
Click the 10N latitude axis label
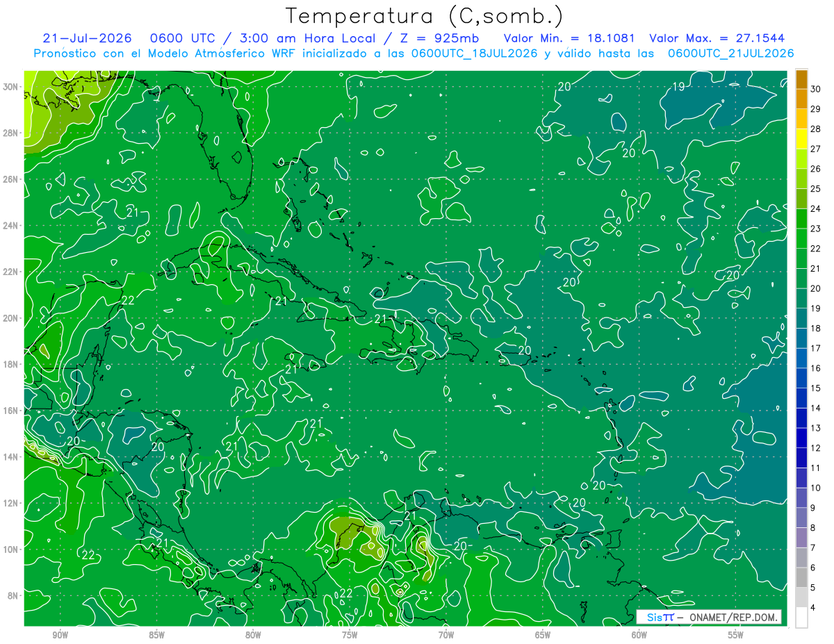tap(10, 549)
